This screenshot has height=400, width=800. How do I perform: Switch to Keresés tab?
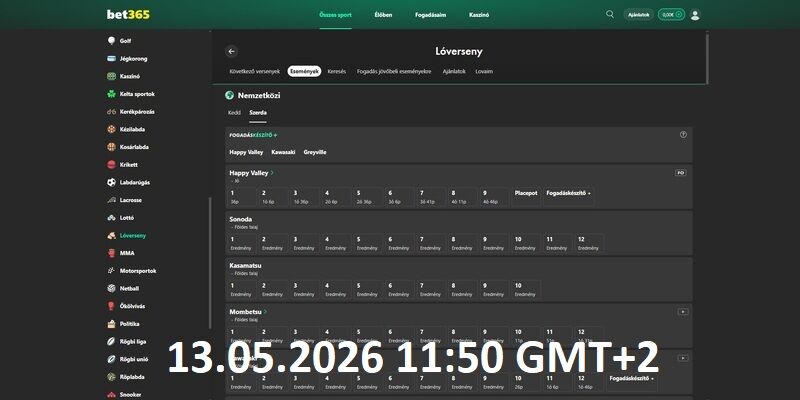[337, 71]
